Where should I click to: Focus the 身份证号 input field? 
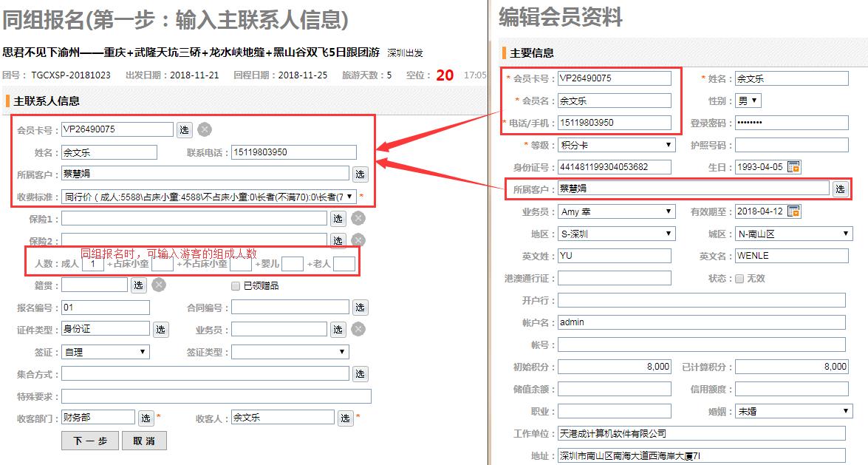coord(615,167)
